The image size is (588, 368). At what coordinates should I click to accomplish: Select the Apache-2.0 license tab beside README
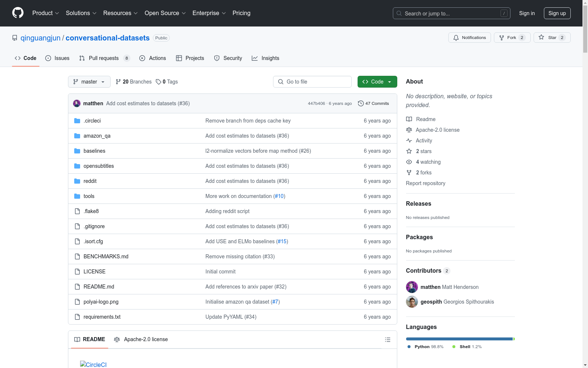pos(141,339)
